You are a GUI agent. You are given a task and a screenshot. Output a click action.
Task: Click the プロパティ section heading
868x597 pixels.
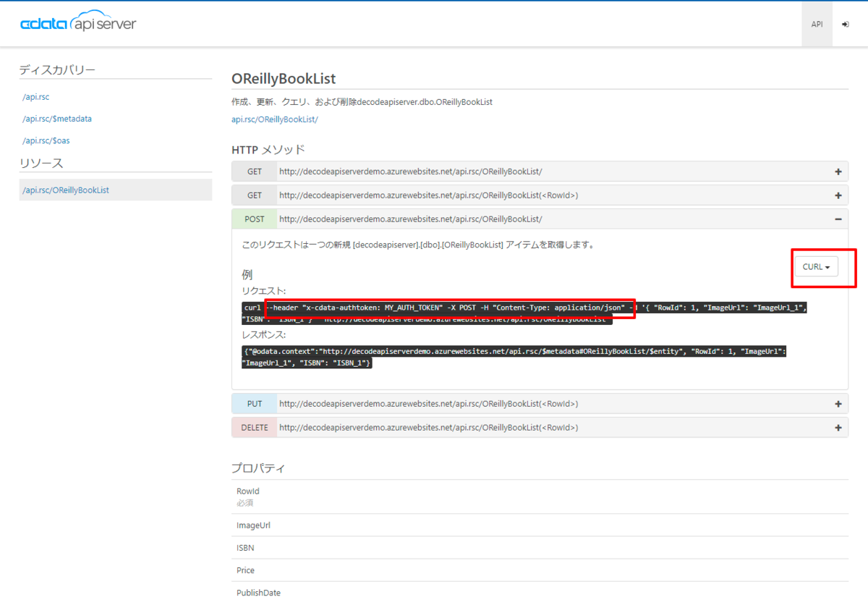click(x=258, y=468)
